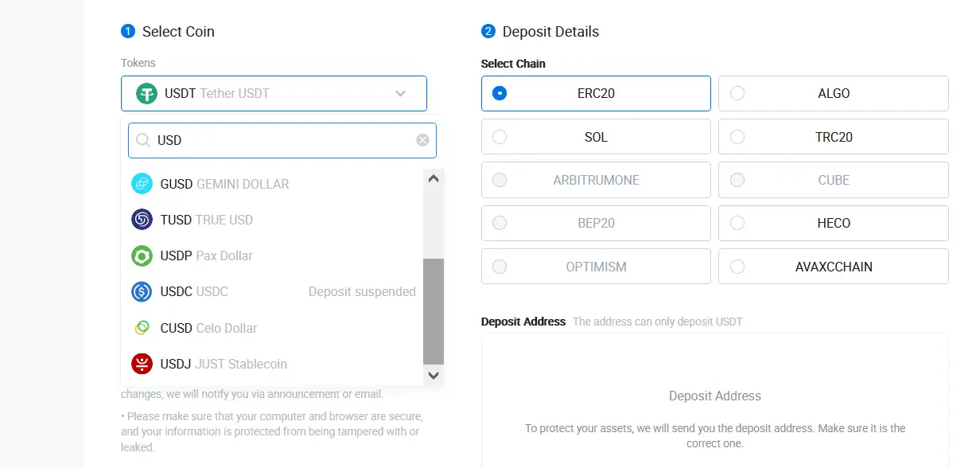This screenshot has width=980, height=468.
Task: Click the Tether USDT logo icon
Action: tap(147, 93)
